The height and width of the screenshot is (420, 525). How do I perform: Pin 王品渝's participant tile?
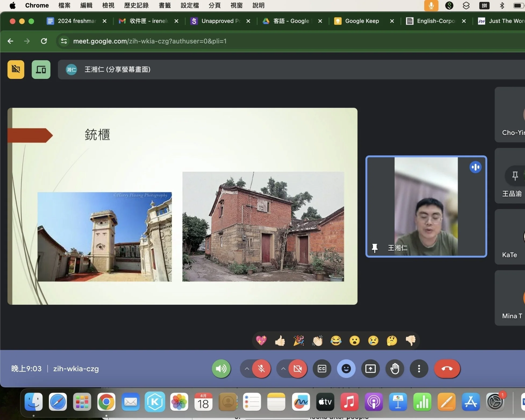point(515,176)
